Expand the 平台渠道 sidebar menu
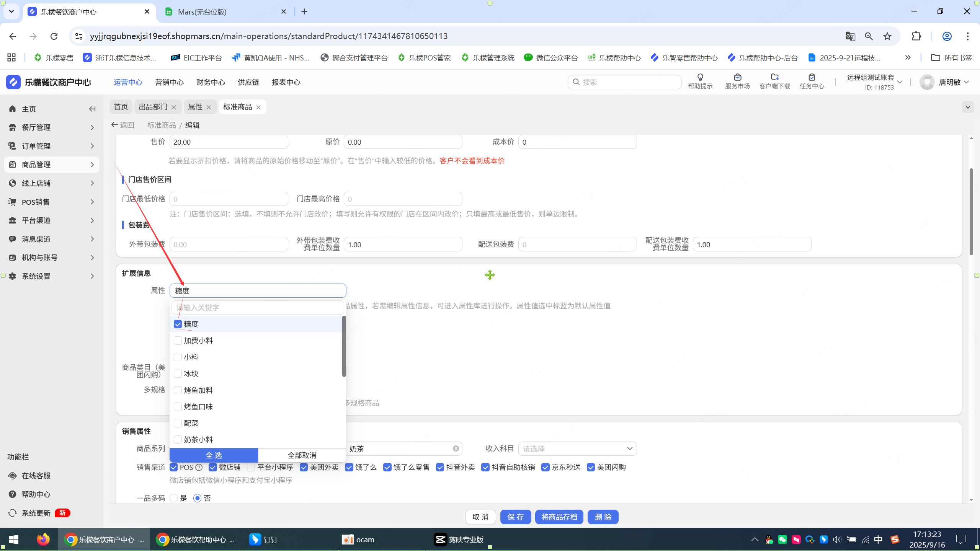 pos(52,220)
